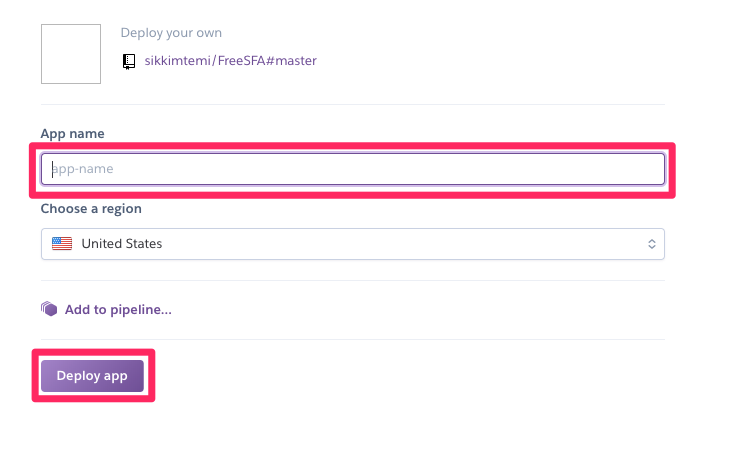Click the middle of the region select box
Screen dimensions: 733x461
(352, 243)
